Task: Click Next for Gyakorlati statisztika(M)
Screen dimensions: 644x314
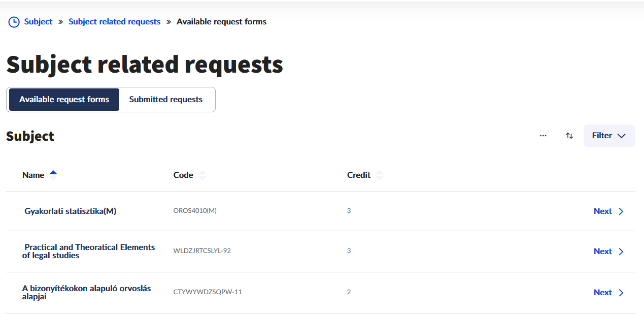Action: [603, 211]
